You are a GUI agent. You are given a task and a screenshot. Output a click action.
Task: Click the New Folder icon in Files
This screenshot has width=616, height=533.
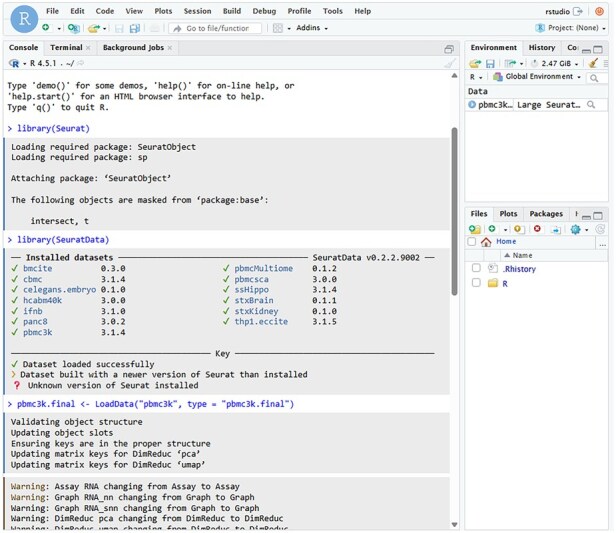[475, 229]
